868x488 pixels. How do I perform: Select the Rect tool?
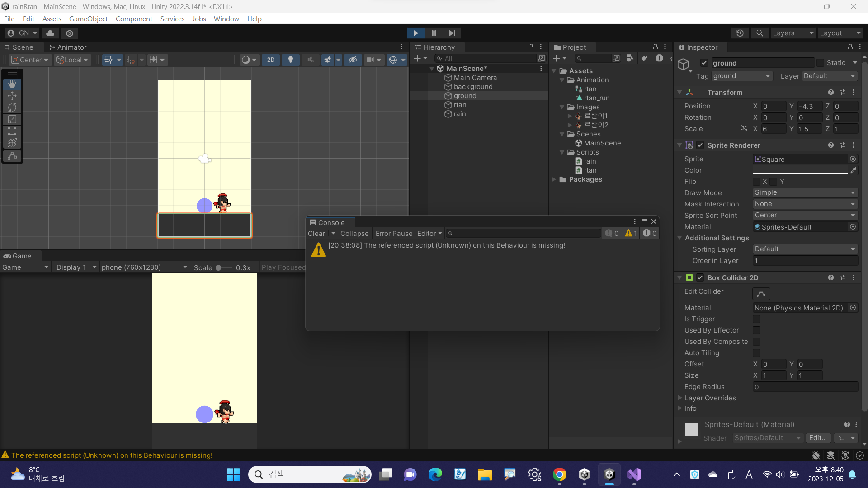point(12,131)
